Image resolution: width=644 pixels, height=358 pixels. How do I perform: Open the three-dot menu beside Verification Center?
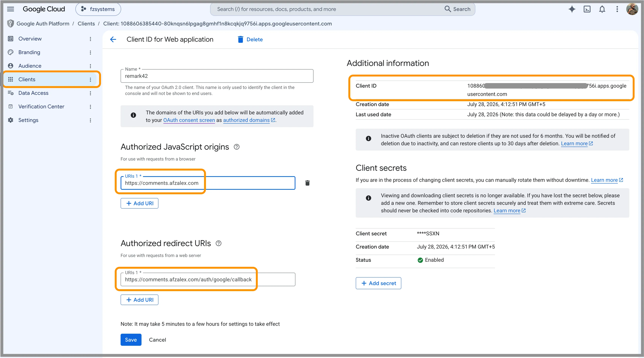90,107
